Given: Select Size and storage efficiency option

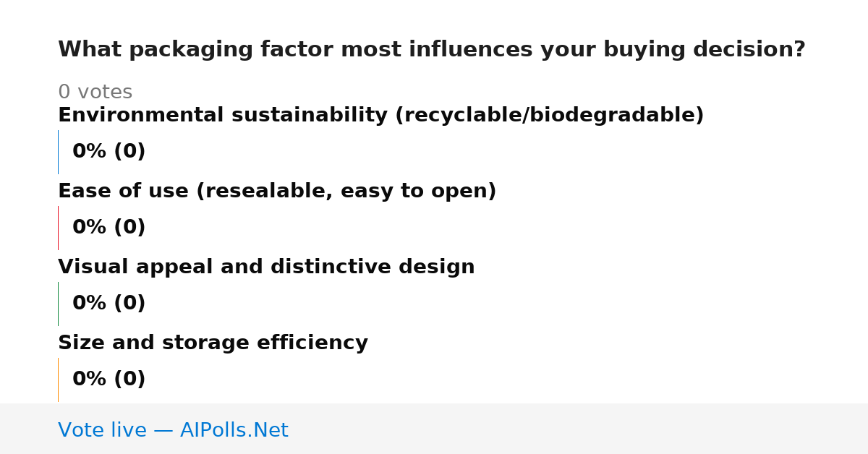Looking at the screenshot, I should [213, 343].
